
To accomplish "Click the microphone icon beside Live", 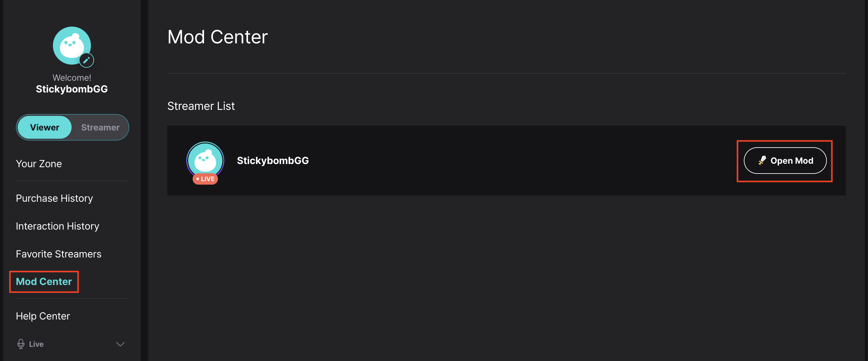I will click(x=21, y=344).
